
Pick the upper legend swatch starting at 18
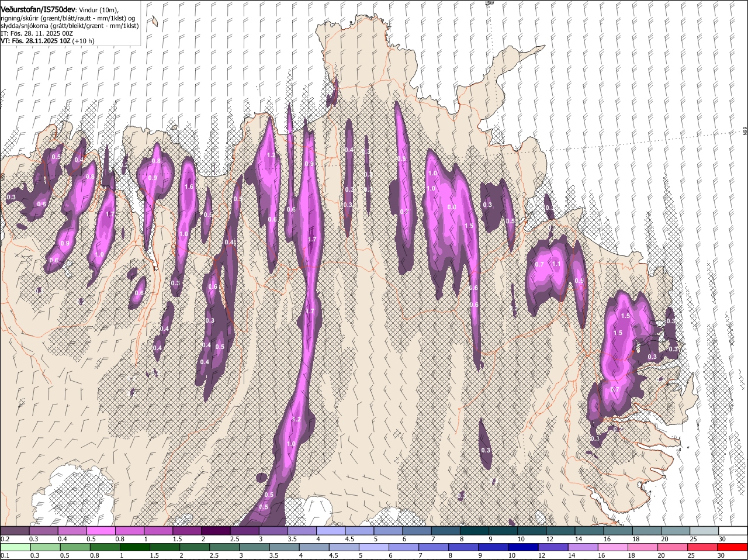pos(647,530)
